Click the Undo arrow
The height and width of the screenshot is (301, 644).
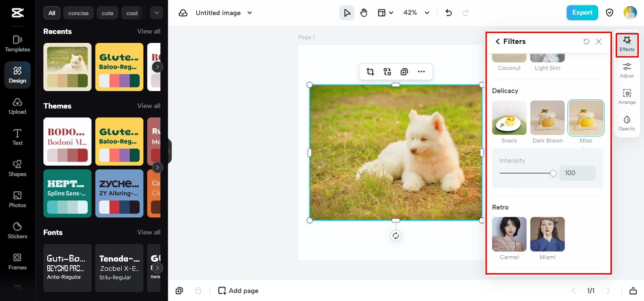pos(449,13)
